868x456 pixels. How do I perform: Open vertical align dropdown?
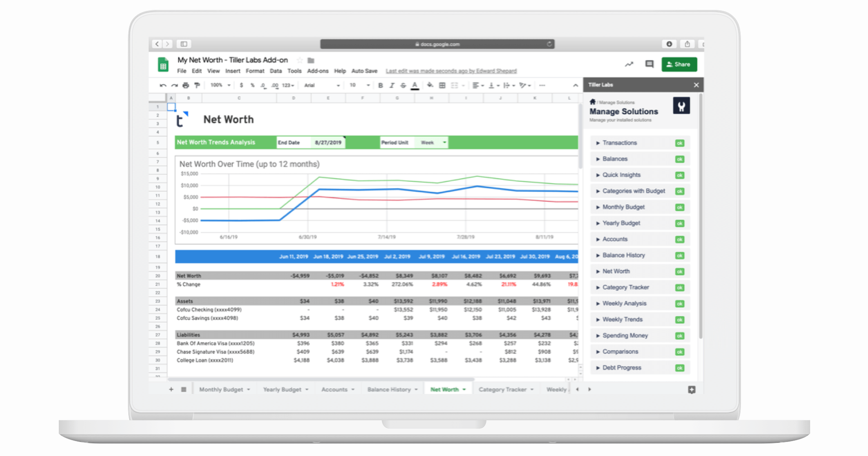pyautogui.click(x=494, y=85)
